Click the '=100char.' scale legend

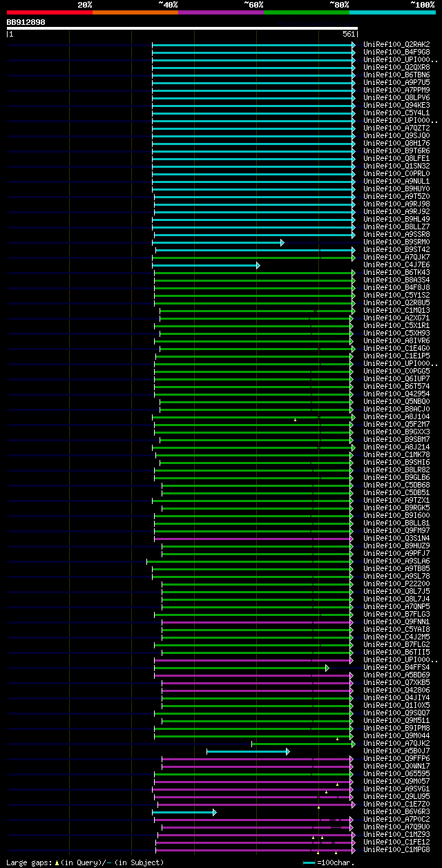click(x=329, y=862)
